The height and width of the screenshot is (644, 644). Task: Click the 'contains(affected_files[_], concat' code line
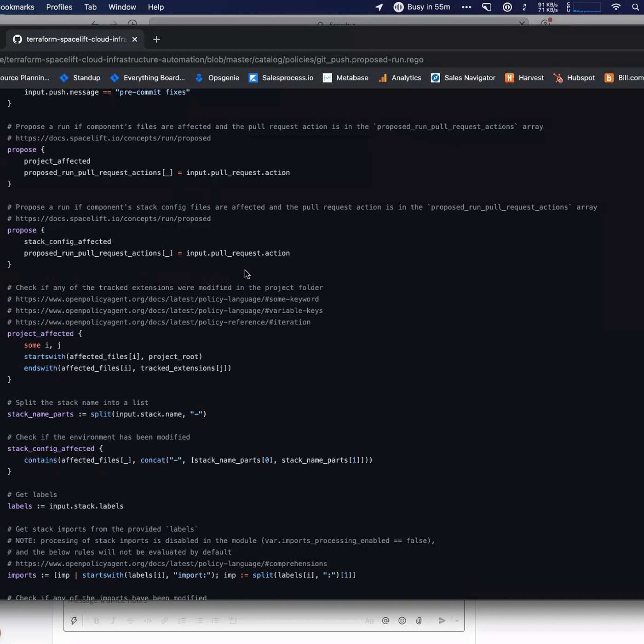click(198, 460)
